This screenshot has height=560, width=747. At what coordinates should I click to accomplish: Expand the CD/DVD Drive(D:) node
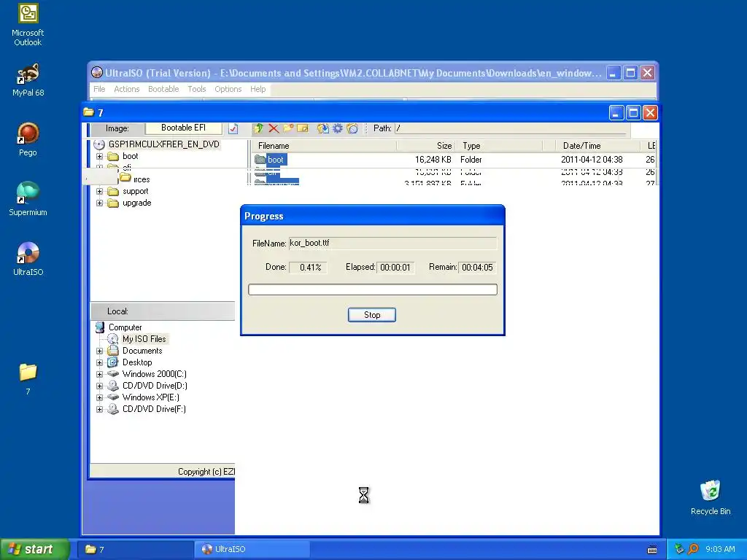99,386
